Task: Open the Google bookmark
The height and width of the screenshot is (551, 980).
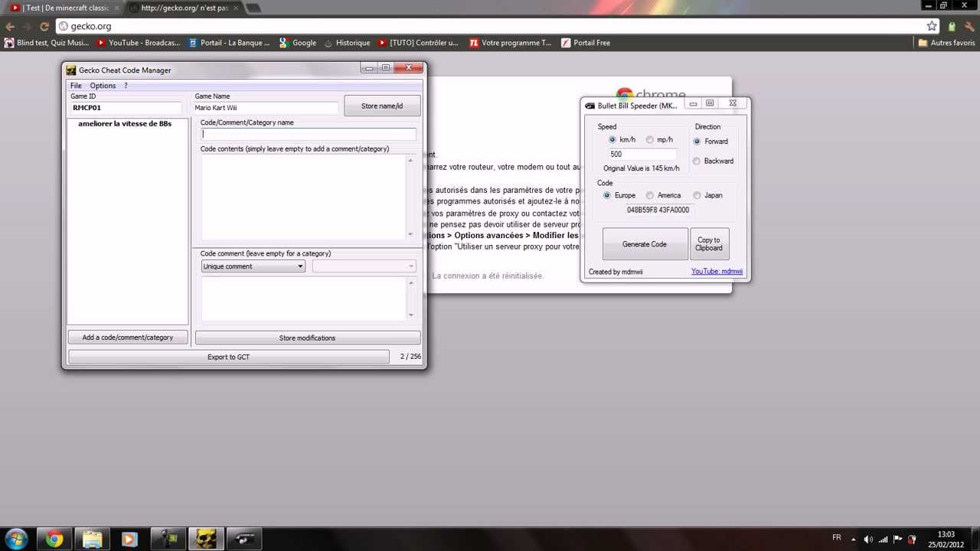Action: point(297,43)
